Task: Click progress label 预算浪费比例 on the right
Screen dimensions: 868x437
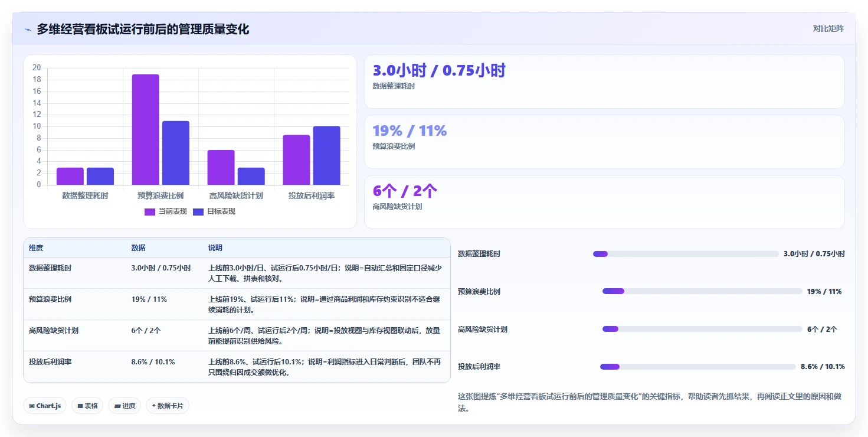Action: 479,292
